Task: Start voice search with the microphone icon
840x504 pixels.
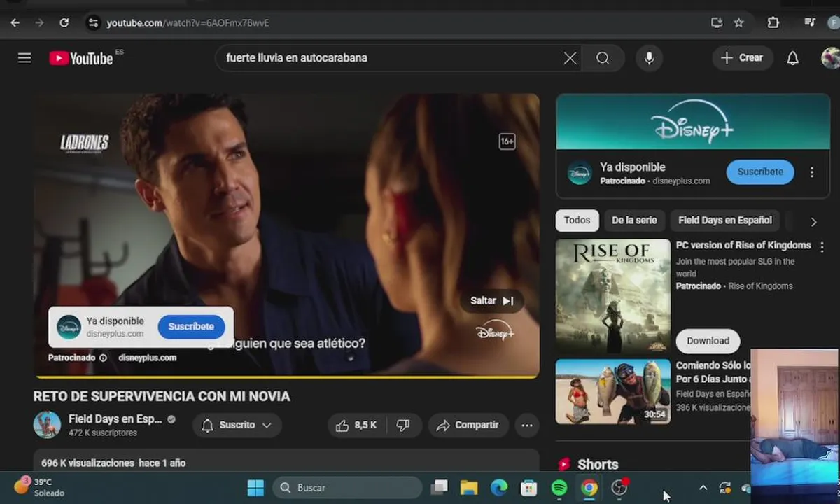Action: 649,58
